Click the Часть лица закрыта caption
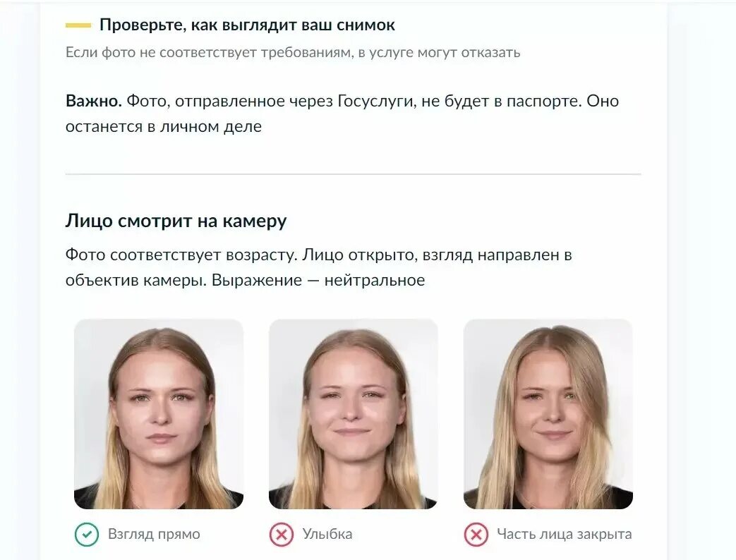 pos(565,534)
